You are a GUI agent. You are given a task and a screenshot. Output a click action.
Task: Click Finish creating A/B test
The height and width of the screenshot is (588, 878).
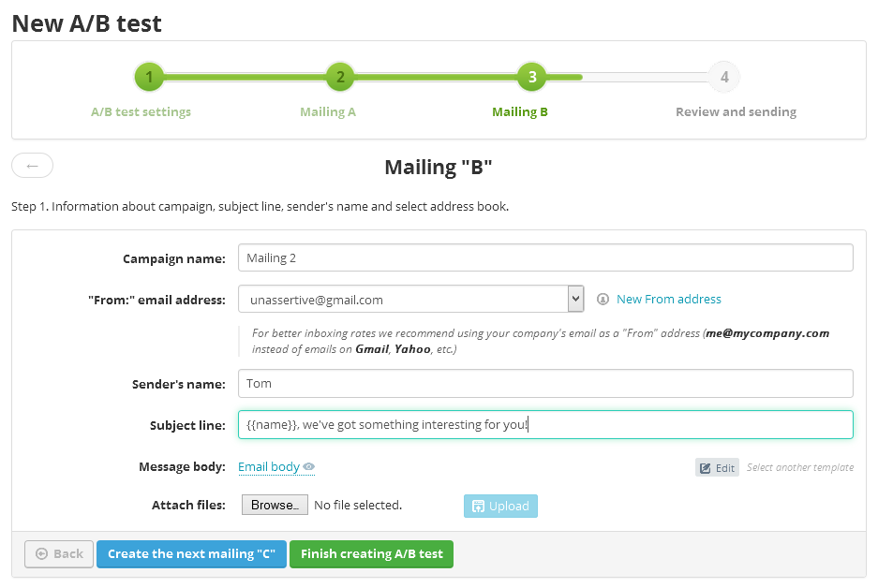[371, 554]
